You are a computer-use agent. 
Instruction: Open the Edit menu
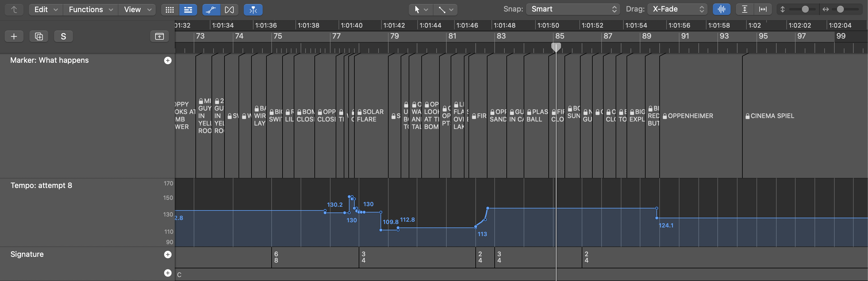pos(46,10)
